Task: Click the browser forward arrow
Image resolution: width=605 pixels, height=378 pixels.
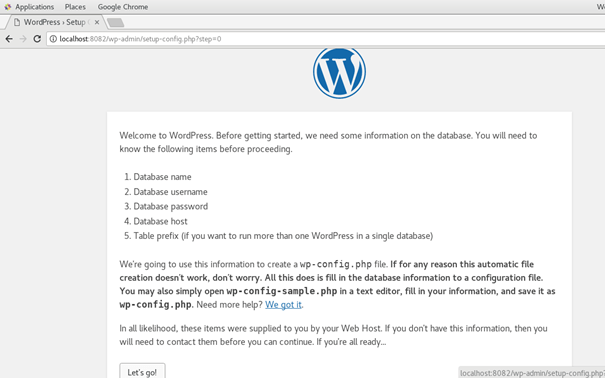Action: click(x=23, y=39)
